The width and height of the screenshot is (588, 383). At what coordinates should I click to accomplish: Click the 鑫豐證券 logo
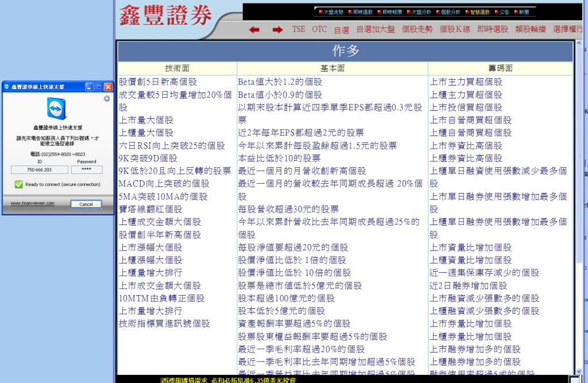click(165, 16)
